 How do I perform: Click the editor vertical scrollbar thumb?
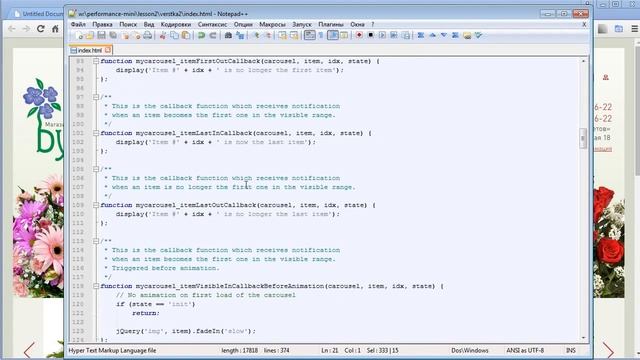point(583,138)
